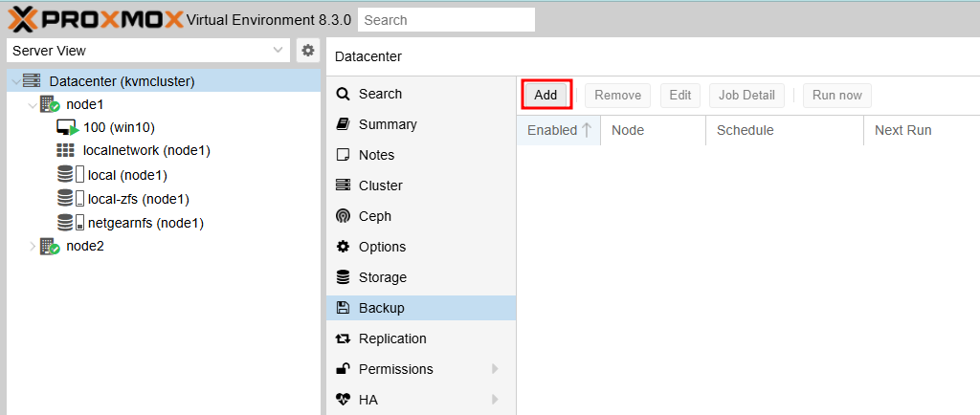This screenshot has height=415, width=980.
Task: Click the Add backup job button
Action: [x=546, y=96]
